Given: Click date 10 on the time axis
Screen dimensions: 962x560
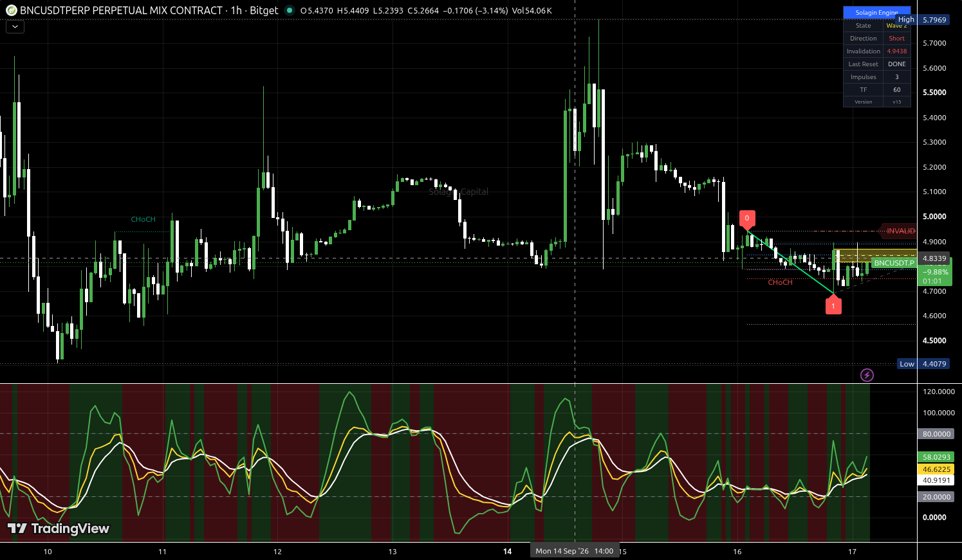Looking at the screenshot, I should point(48,552).
